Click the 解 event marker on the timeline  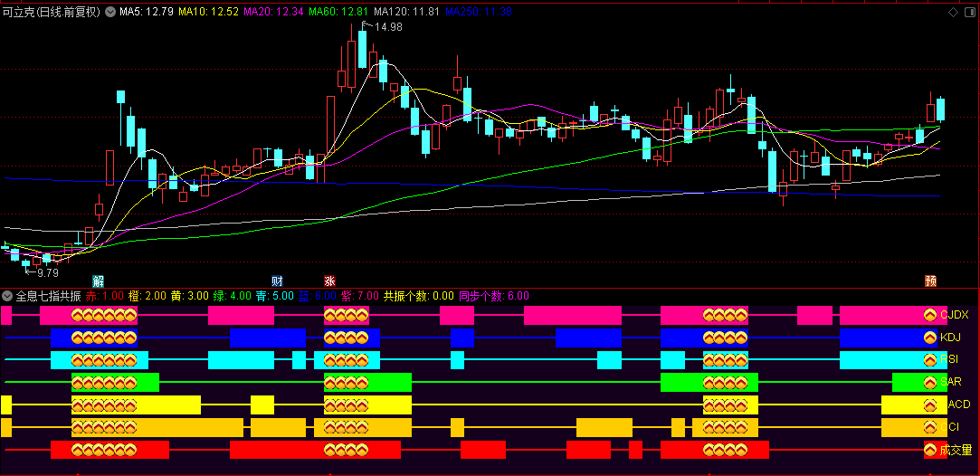98,281
